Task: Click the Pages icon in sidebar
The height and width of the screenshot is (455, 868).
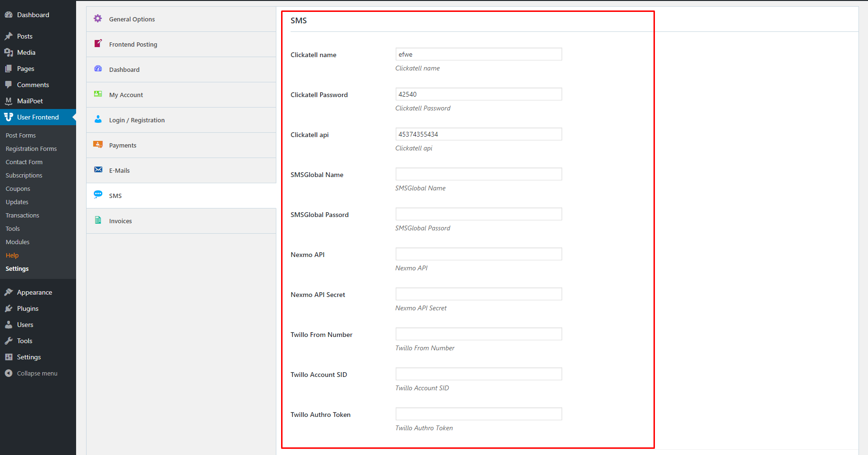Action: [9, 69]
